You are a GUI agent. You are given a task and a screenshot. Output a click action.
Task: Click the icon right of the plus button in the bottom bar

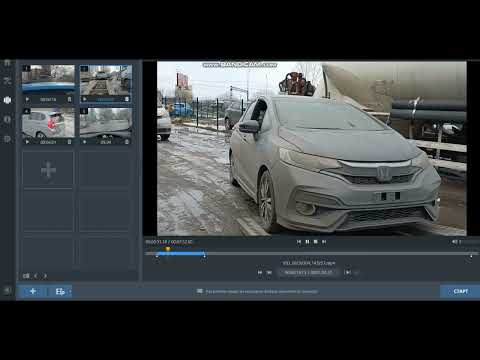[60, 292]
